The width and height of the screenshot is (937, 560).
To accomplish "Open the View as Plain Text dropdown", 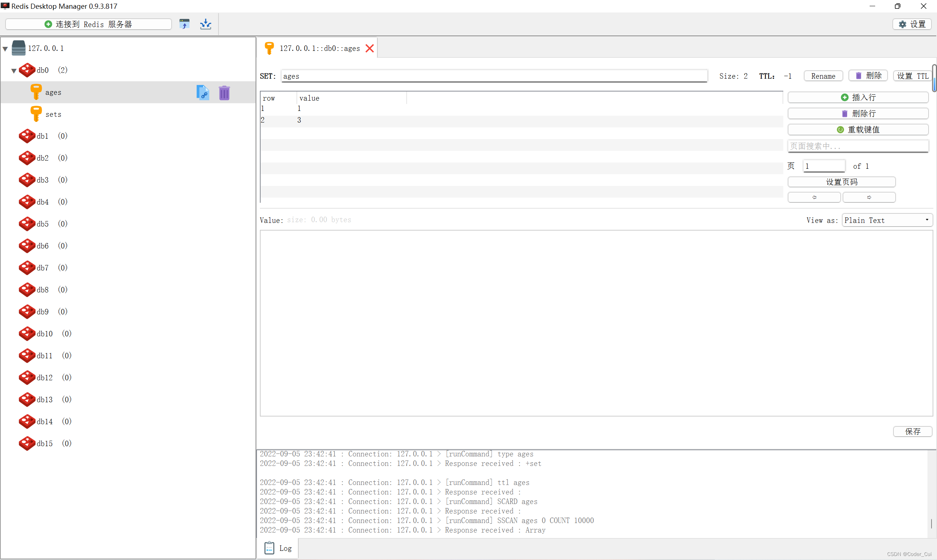I will tap(887, 220).
